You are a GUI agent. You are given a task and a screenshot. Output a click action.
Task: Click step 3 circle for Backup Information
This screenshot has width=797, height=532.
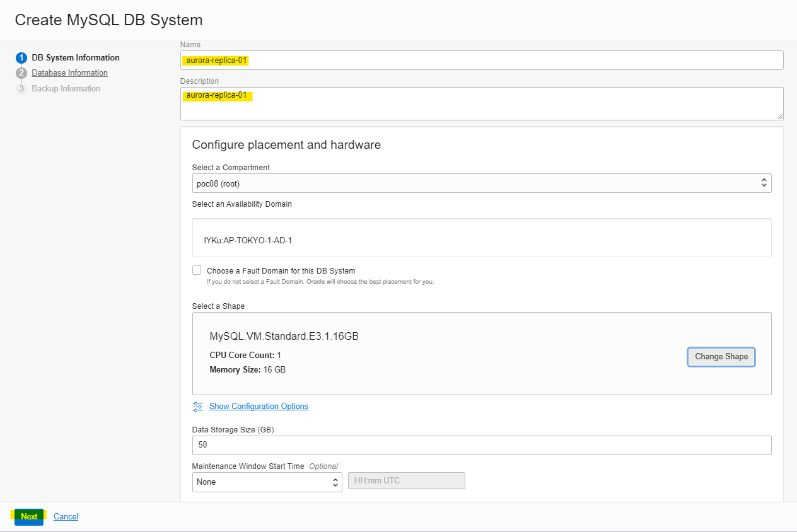point(21,89)
